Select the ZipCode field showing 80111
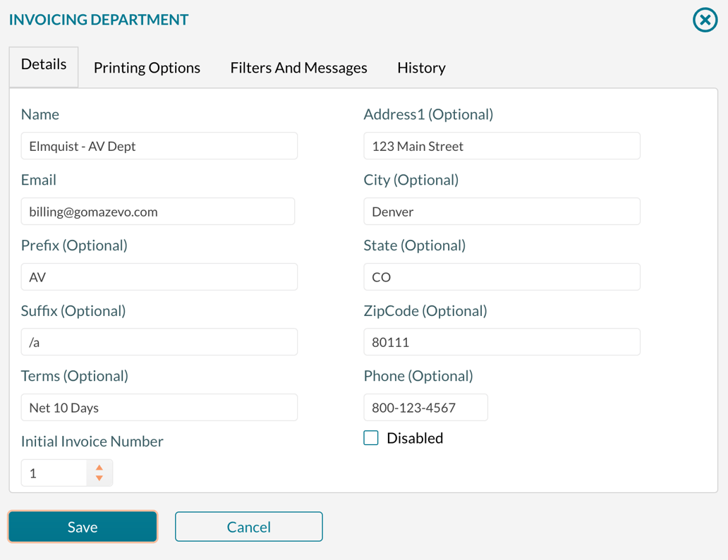 tap(502, 341)
